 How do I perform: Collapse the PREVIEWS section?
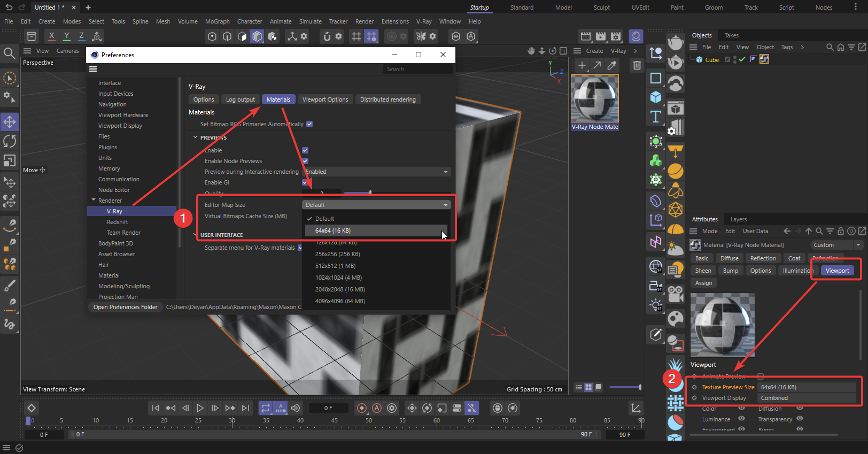(x=195, y=137)
